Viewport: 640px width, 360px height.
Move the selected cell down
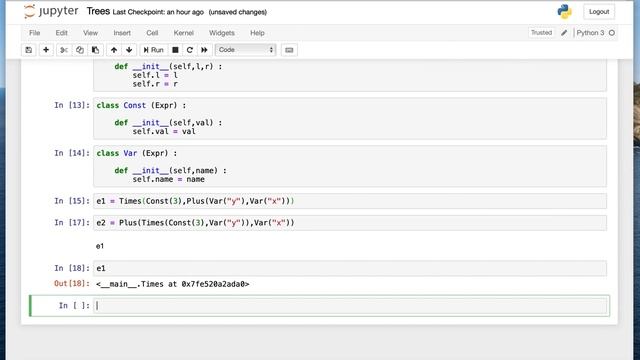coord(129,50)
